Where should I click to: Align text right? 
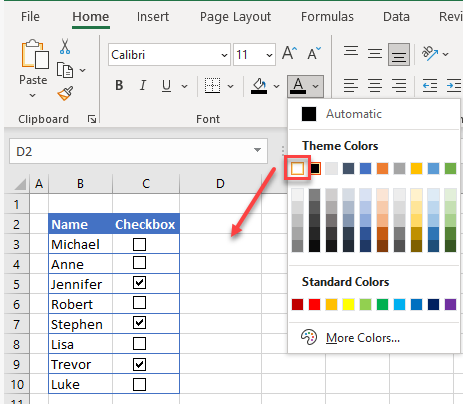coord(399,86)
